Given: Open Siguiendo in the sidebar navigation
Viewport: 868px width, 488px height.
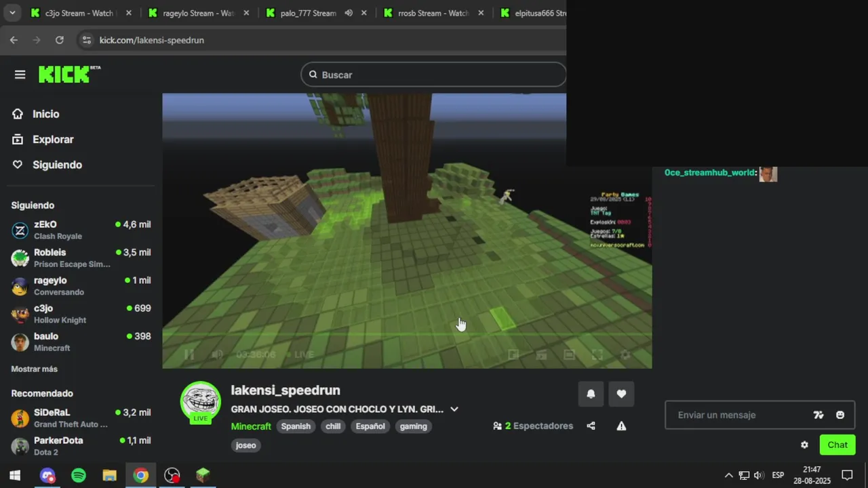Looking at the screenshot, I should tap(57, 165).
